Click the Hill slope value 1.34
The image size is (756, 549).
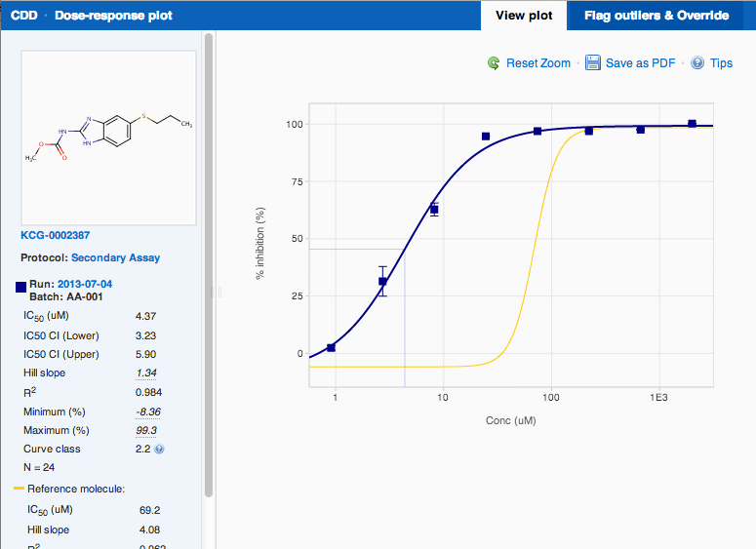coord(146,373)
